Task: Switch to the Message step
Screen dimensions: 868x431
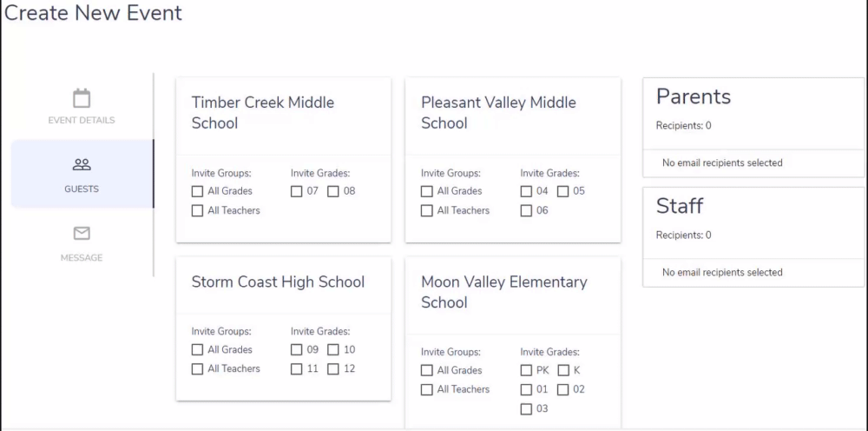Action: pos(82,244)
